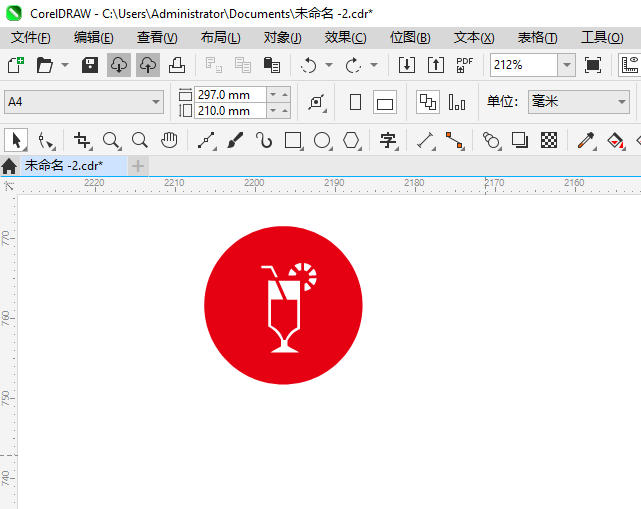
Task: Click the full-screen preview icon
Action: (x=593, y=65)
